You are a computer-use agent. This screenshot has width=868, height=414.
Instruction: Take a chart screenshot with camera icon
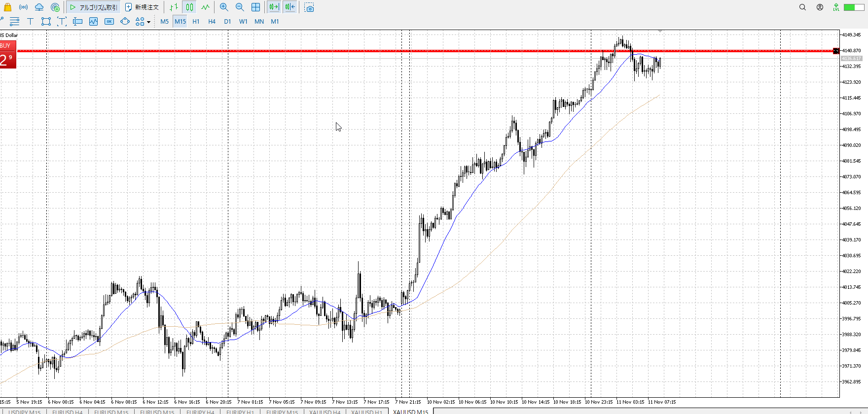(309, 7)
